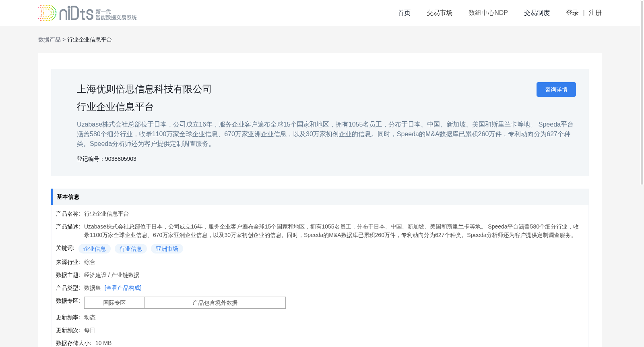Click 登记编号：9038805903 text
The image size is (644, 347).
point(107,159)
